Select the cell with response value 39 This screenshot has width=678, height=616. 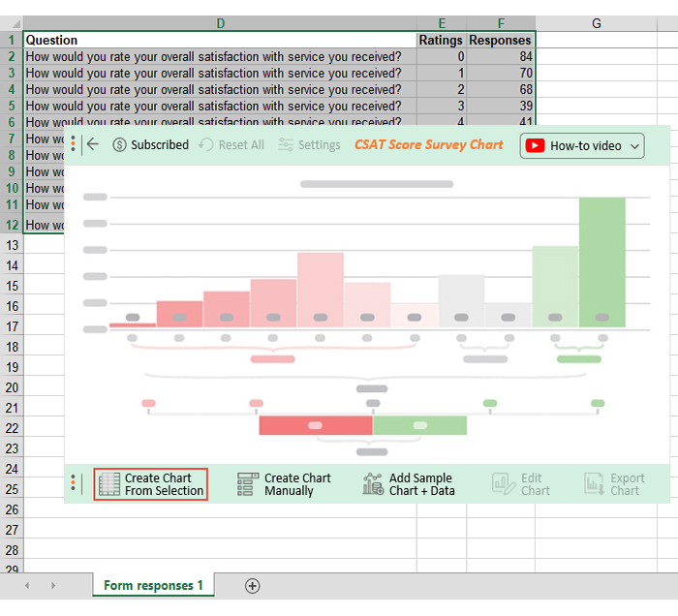pos(501,106)
